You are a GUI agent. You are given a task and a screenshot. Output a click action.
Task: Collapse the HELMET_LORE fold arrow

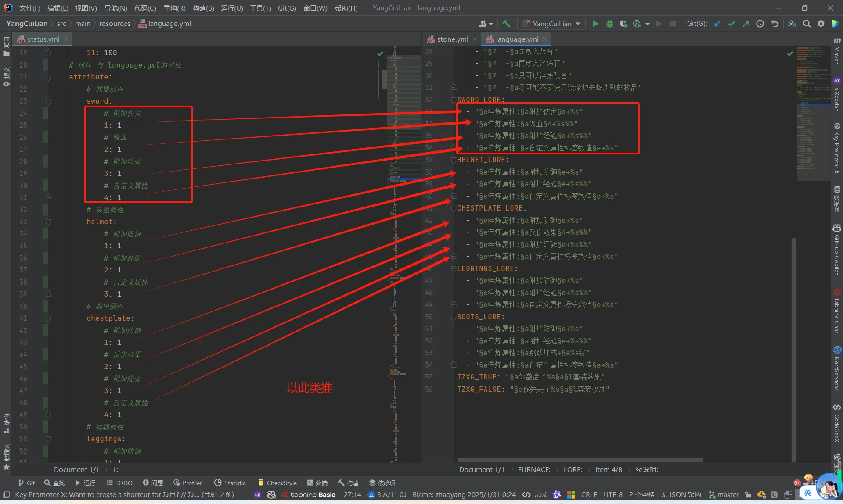click(454, 160)
